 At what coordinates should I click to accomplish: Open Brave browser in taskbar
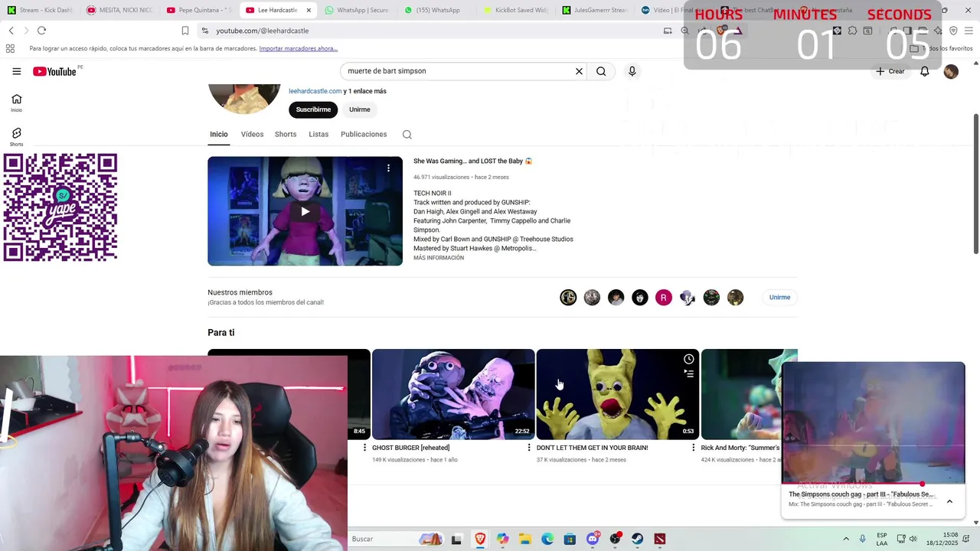[480, 539]
